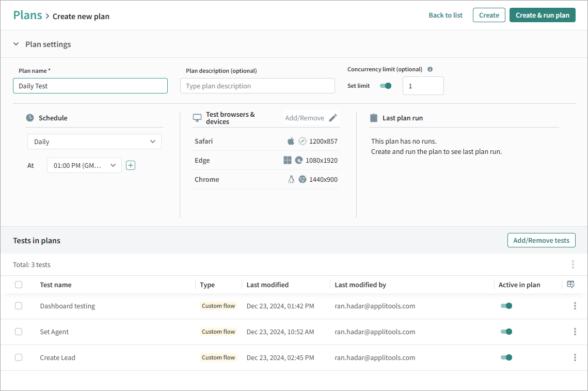Open three-dot menu for Set Agent row

(x=575, y=332)
